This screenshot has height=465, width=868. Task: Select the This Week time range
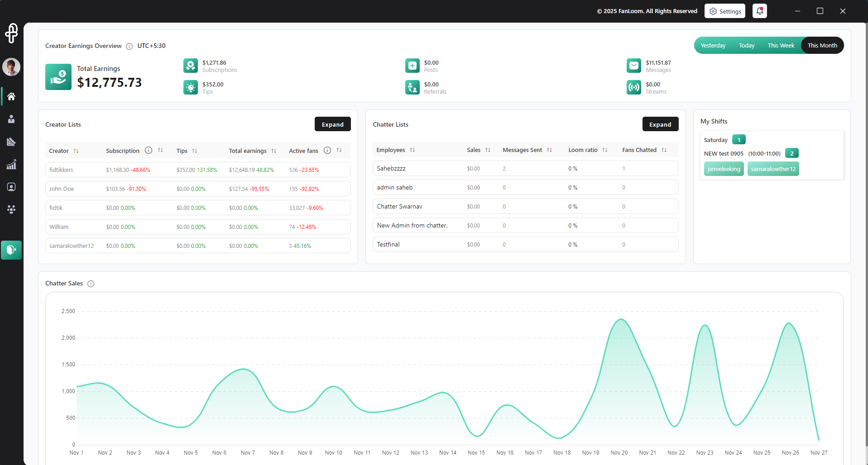[x=781, y=46]
